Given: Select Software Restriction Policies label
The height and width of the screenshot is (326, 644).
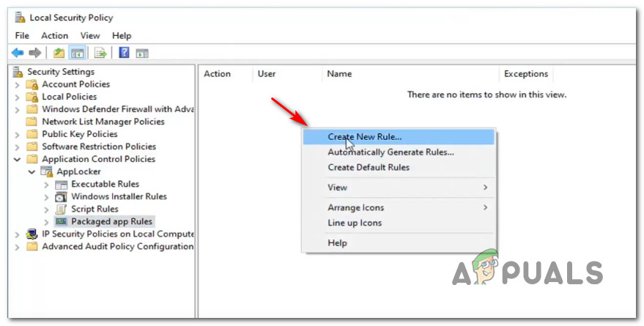Looking at the screenshot, I should 99,147.
